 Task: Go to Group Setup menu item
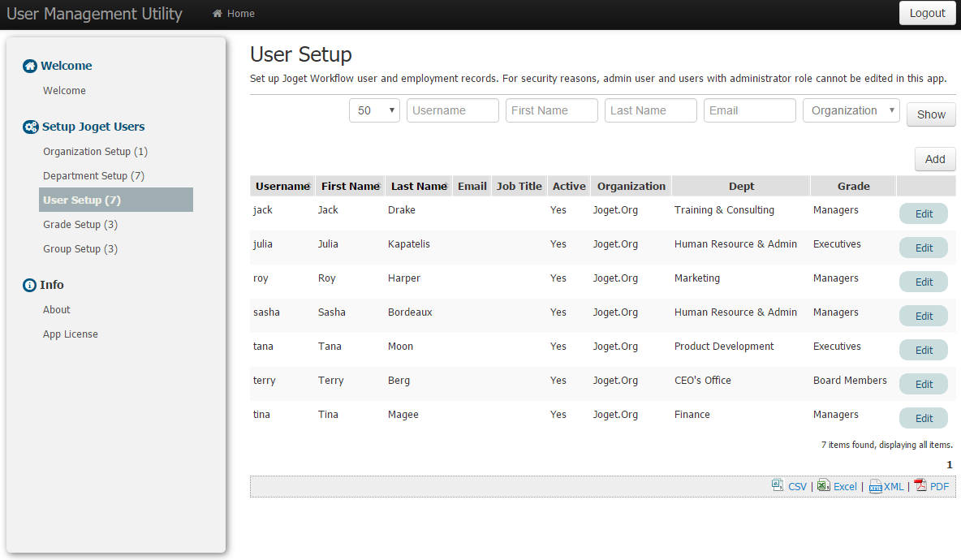tap(80, 249)
